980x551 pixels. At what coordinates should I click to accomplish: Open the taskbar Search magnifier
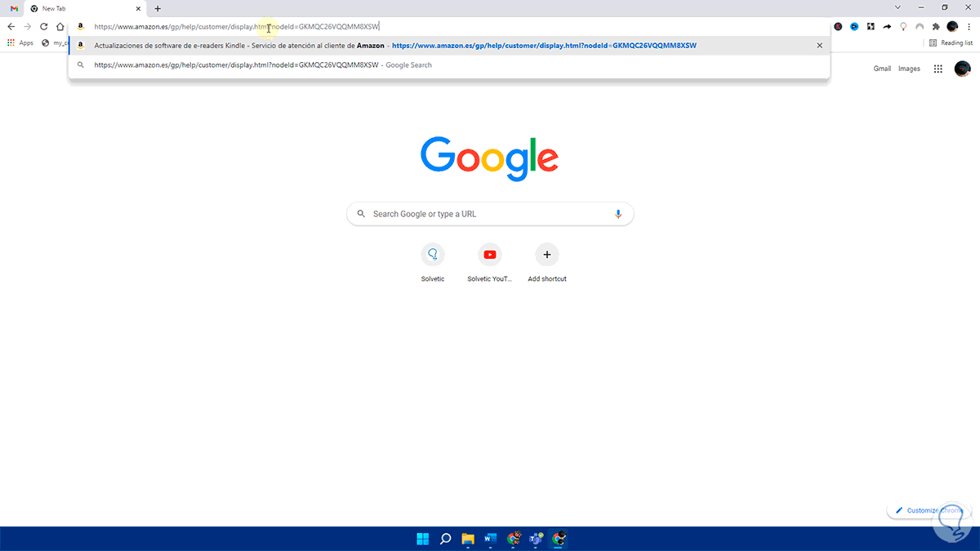click(x=446, y=539)
